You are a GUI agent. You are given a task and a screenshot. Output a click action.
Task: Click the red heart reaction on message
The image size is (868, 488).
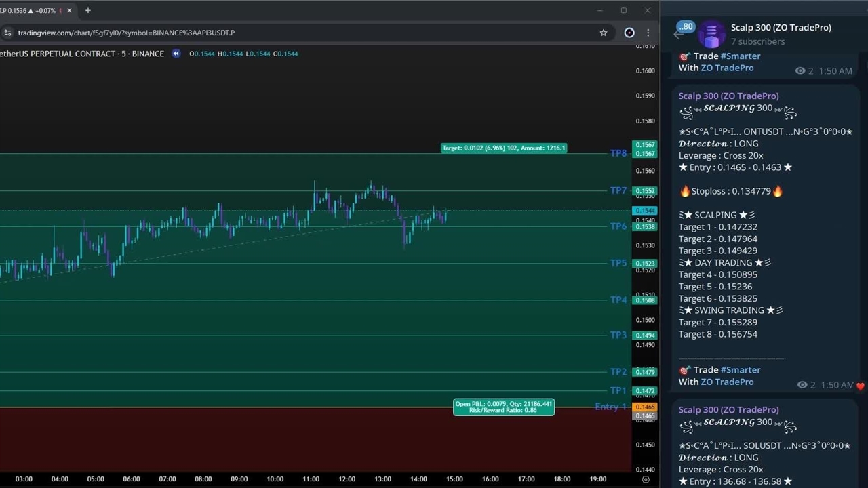(x=860, y=386)
